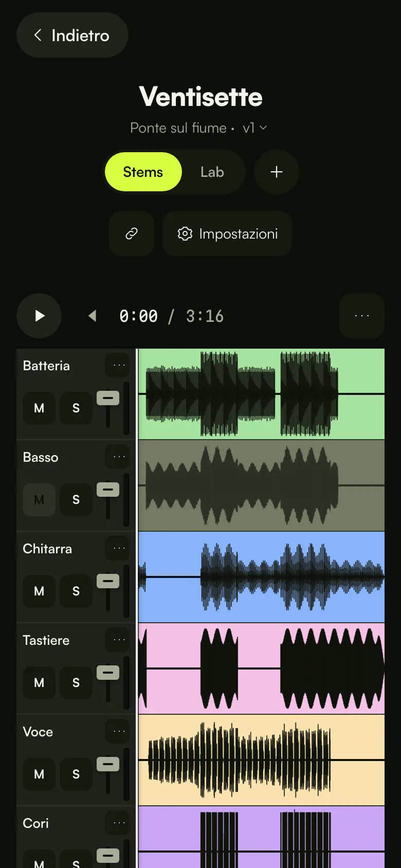Go back with the Indietro button
The image size is (401, 868).
(x=72, y=35)
